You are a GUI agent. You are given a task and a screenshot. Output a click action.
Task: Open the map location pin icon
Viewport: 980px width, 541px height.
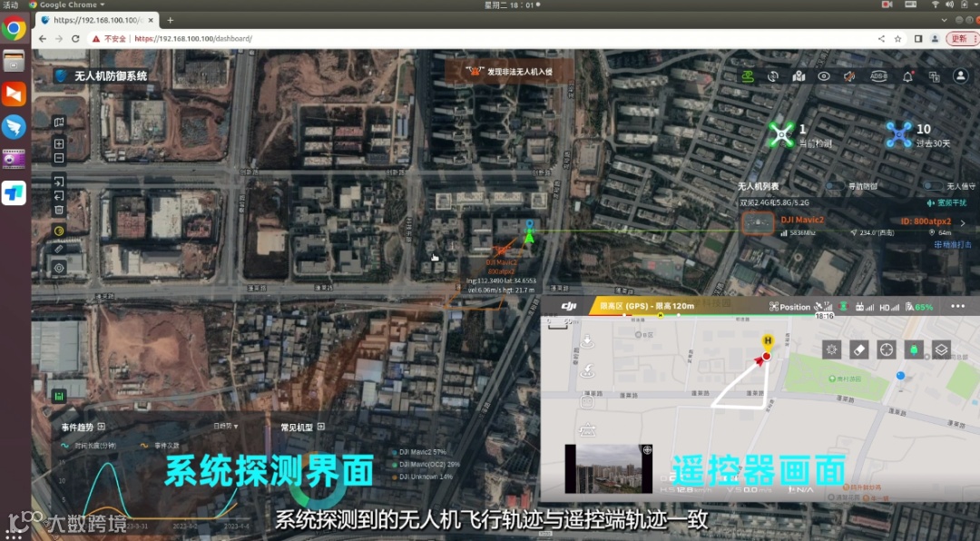[x=799, y=76]
